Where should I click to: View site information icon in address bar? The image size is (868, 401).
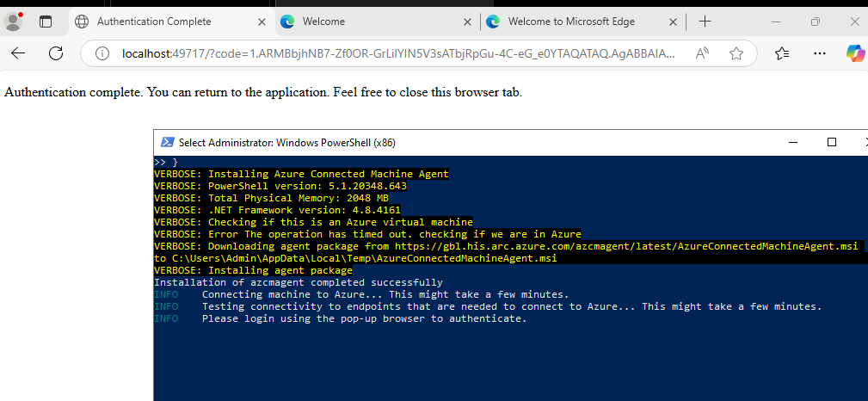(x=102, y=53)
